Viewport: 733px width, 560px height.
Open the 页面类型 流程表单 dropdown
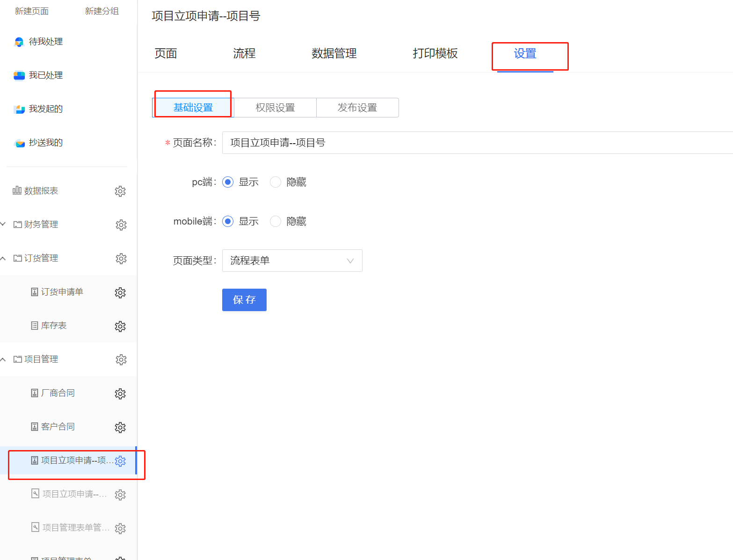(x=292, y=261)
